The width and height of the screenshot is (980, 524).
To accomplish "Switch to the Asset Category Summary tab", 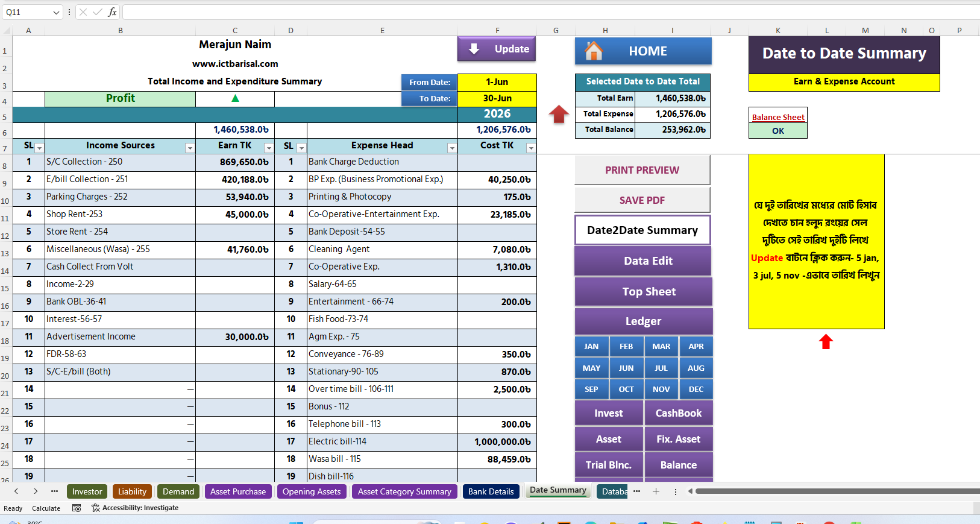I will click(404, 491).
